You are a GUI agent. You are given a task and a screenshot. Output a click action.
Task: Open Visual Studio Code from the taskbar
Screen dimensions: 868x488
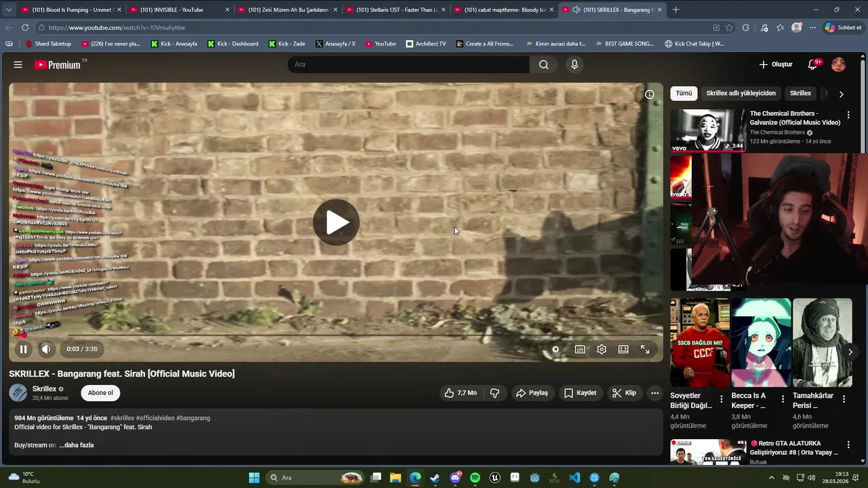(574, 478)
